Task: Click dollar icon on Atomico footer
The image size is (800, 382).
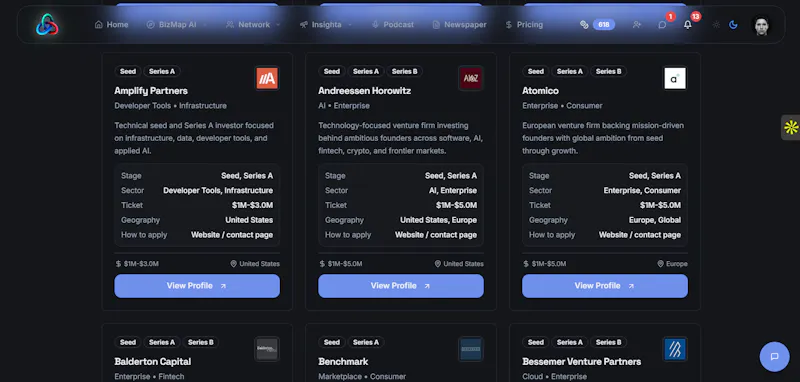Action: coord(526,264)
